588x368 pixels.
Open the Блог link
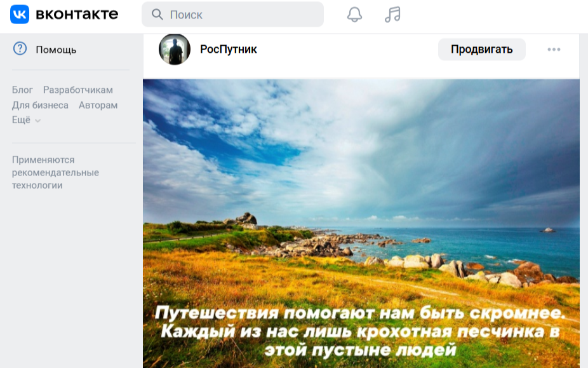pos(22,90)
